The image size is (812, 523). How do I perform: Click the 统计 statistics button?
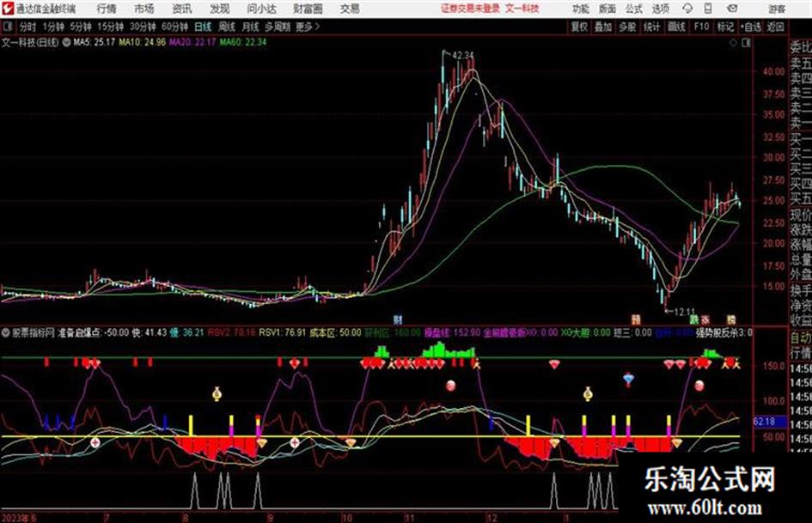652,27
